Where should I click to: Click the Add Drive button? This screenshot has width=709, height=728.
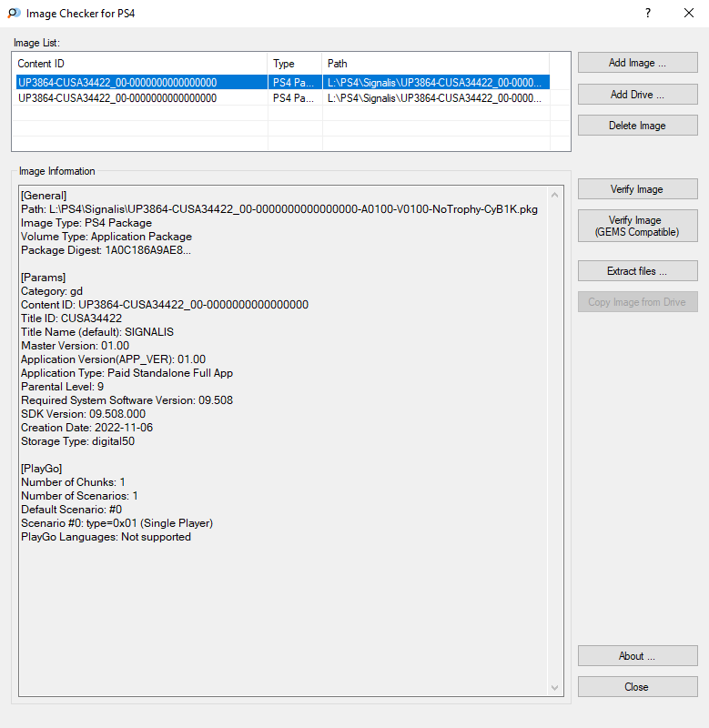click(637, 95)
